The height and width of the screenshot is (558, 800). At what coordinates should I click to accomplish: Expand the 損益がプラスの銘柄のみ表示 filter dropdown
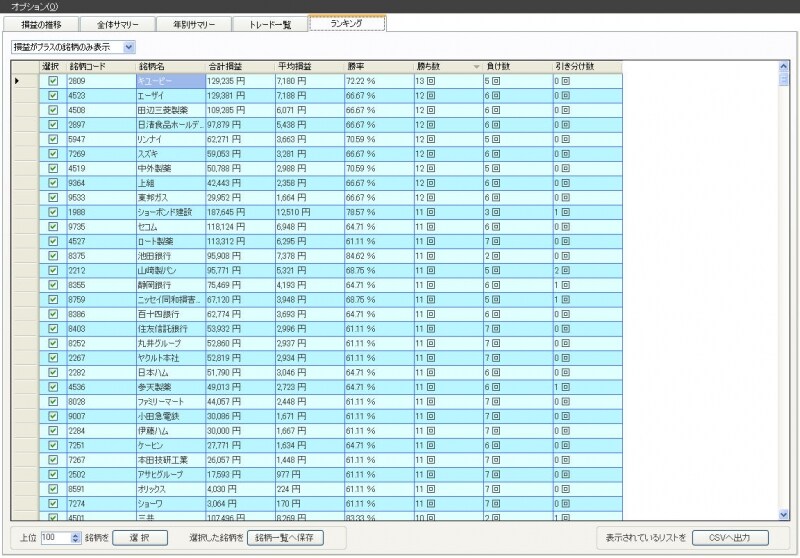click(x=128, y=46)
